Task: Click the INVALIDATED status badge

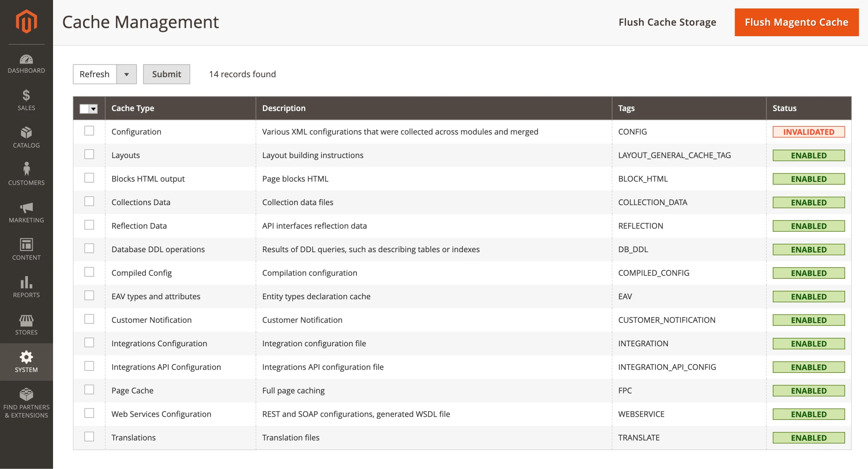Action: click(x=809, y=132)
